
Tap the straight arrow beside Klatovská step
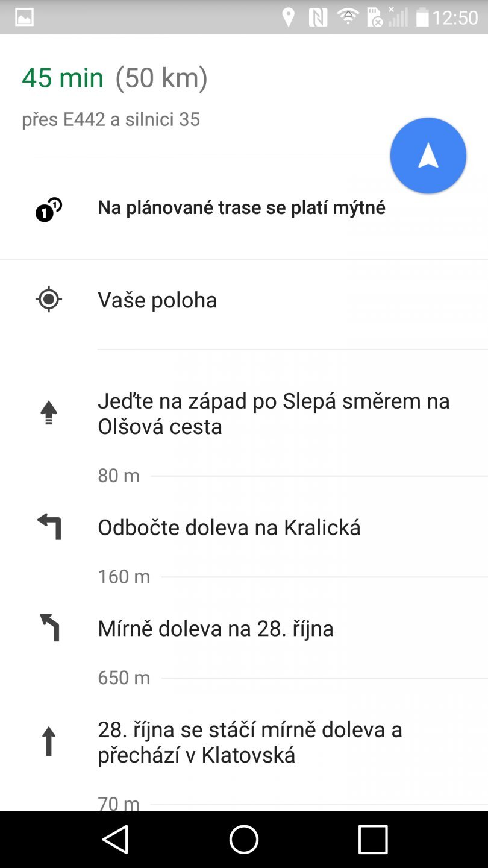[x=49, y=741]
